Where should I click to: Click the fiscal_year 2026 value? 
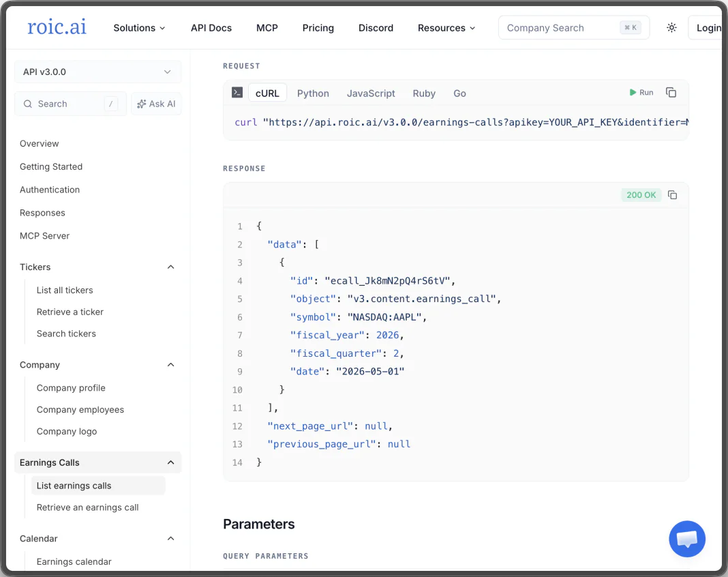[387, 335]
